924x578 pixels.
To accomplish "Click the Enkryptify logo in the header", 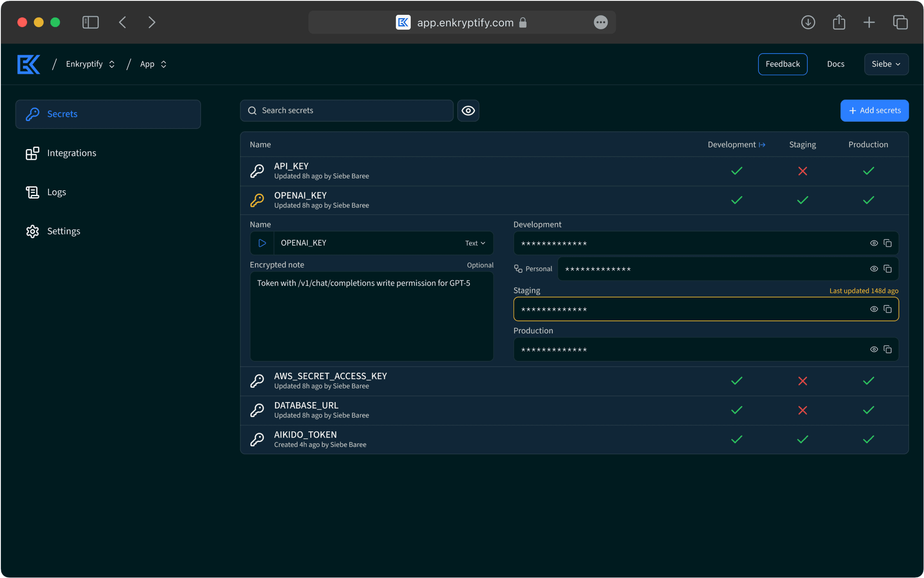I will (x=28, y=64).
